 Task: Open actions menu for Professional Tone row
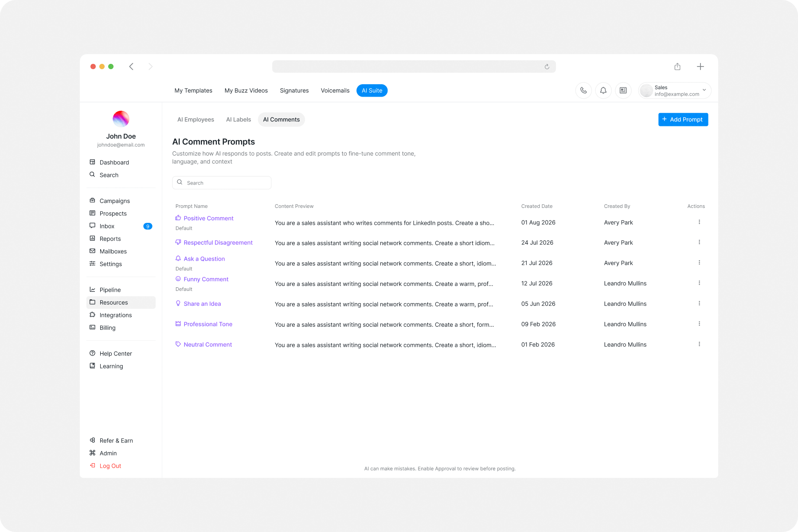pyautogui.click(x=699, y=324)
